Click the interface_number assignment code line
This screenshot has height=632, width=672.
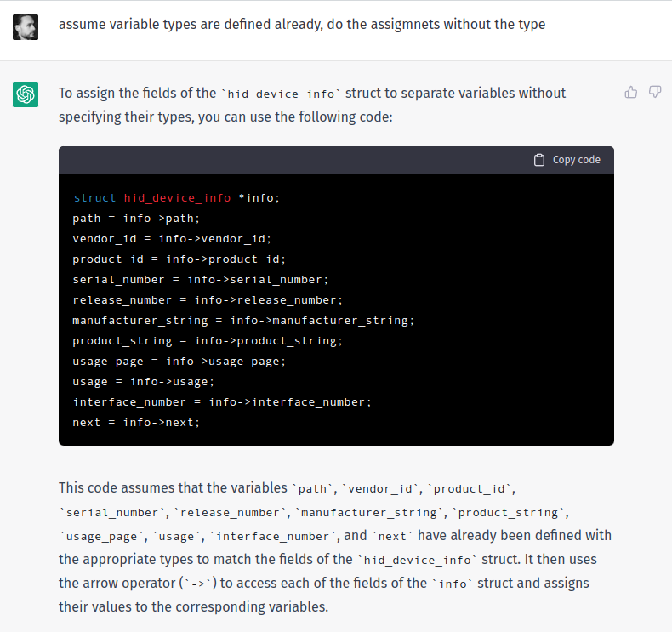222,401
